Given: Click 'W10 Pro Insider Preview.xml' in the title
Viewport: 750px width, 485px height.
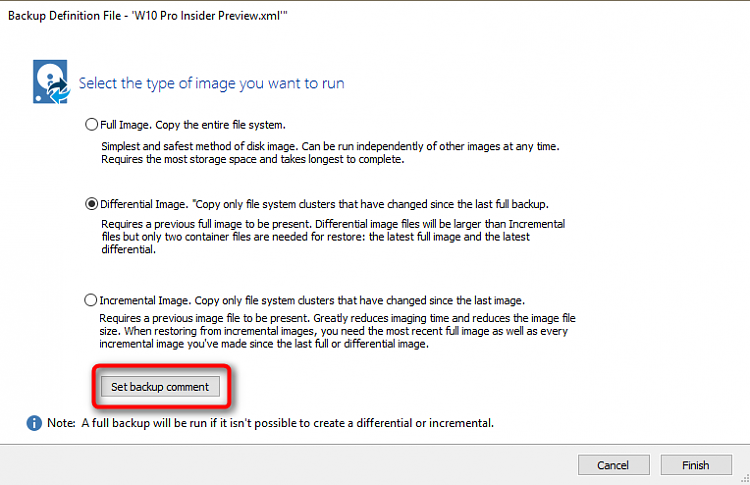Looking at the screenshot, I should click(x=209, y=16).
